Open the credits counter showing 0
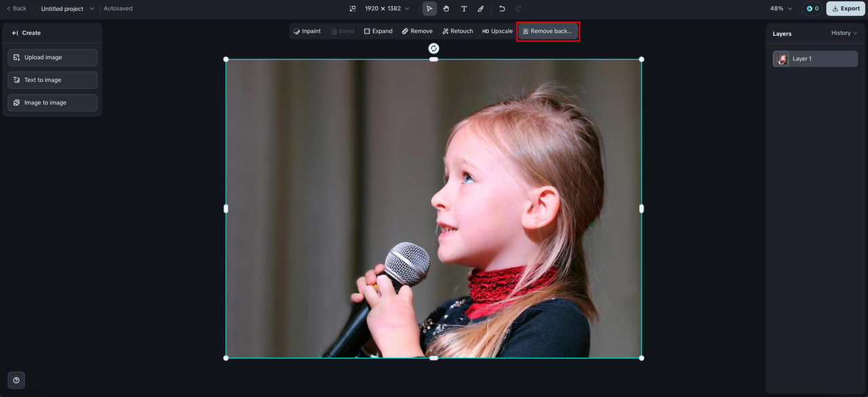Screen dimensions: 868x397 [812, 9]
